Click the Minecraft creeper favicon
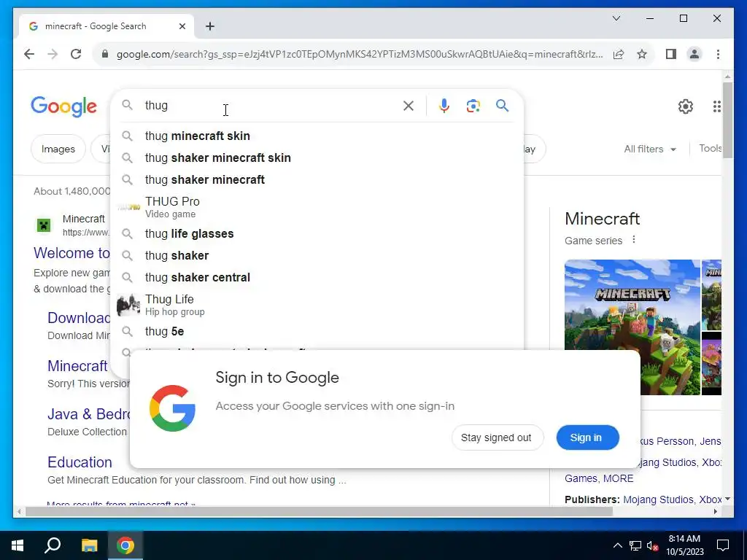The image size is (747, 560). coord(44,225)
